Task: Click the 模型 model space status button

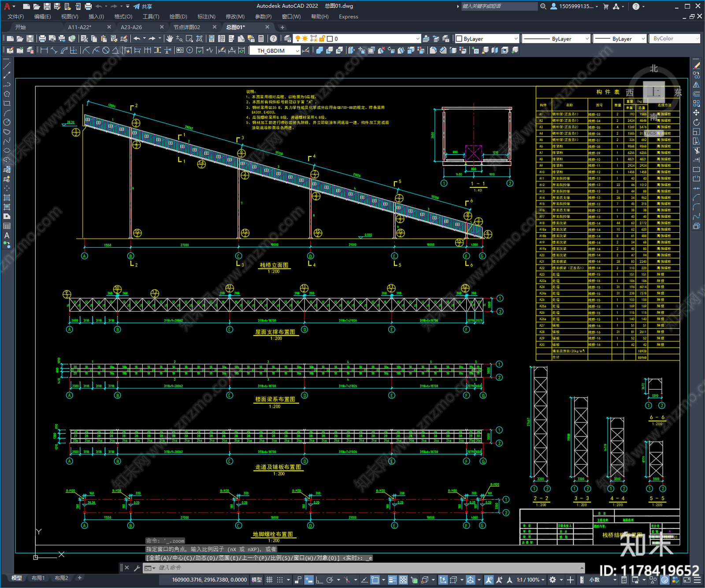Action: coord(256,580)
